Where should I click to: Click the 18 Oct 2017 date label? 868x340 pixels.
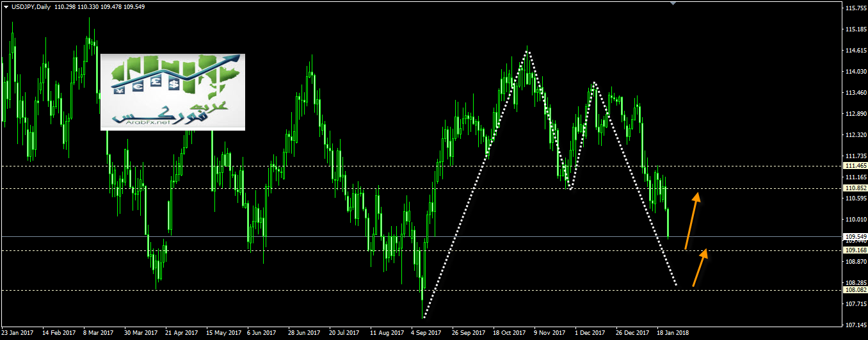(509, 334)
